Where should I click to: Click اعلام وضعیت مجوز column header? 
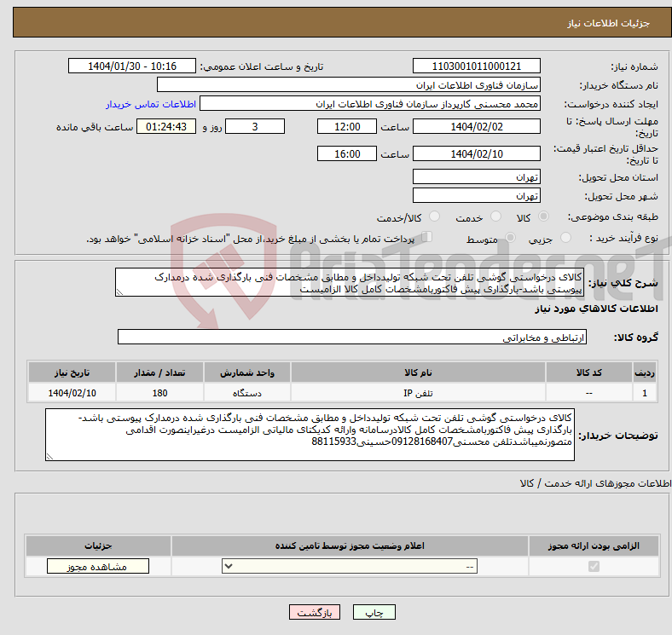[x=350, y=546]
